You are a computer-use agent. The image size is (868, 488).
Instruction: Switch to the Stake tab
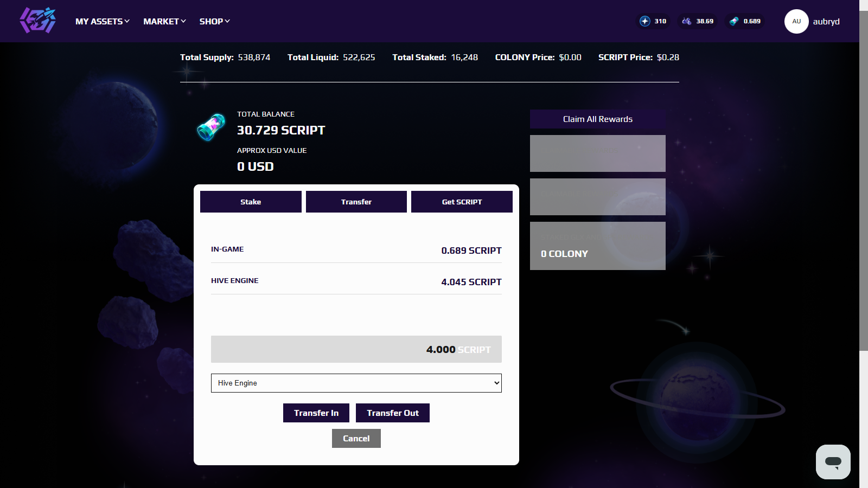point(251,202)
